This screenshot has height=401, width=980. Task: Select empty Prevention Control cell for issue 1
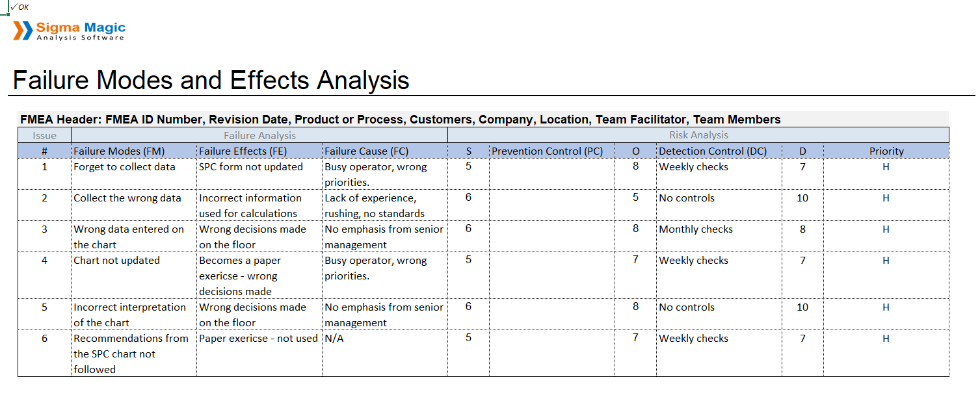(552, 174)
